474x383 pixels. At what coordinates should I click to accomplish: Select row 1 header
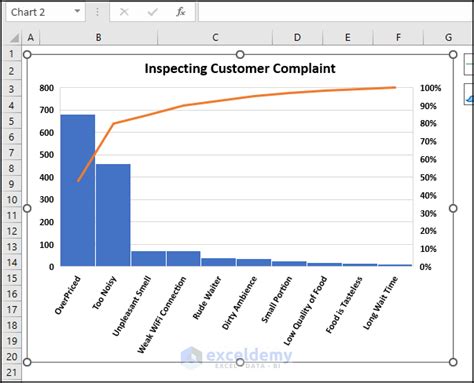coord(11,54)
